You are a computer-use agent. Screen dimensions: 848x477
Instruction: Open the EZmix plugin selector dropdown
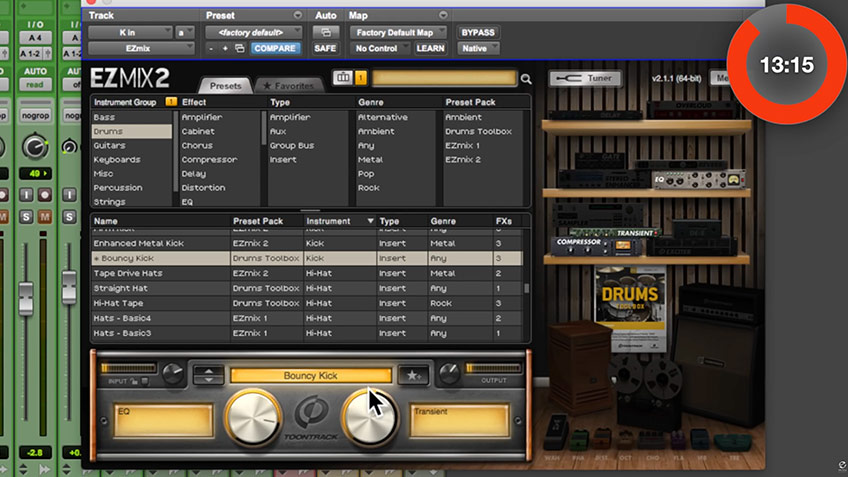coord(141,49)
